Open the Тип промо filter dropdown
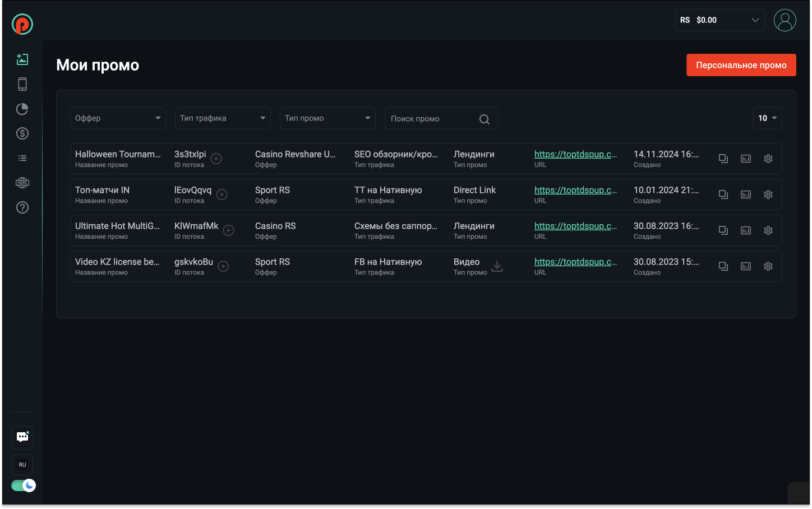This screenshot has height=509, width=812. tap(327, 118)
